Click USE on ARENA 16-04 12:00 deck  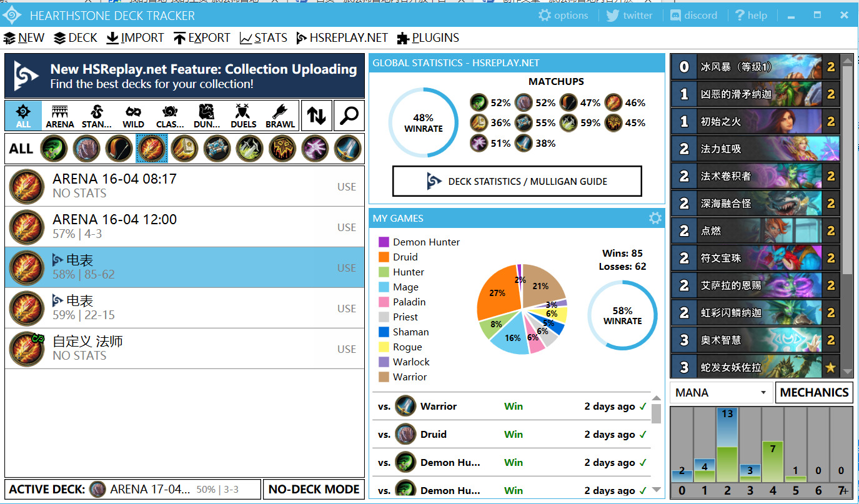coord(346,227)
